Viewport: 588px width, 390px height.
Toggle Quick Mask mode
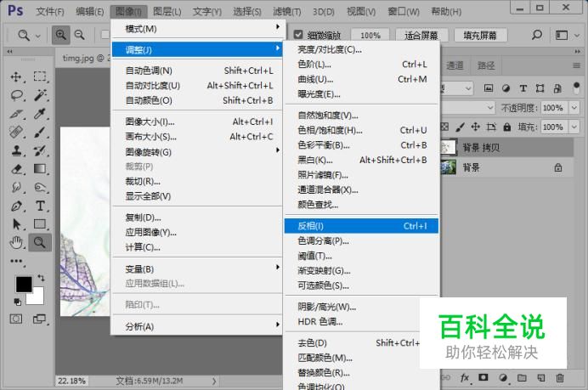pos(16,319)
